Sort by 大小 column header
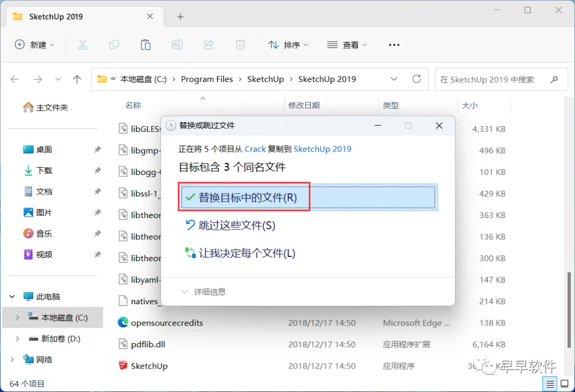Screen dimensions: 575x392 pyautogui.click(x=470, y=105)
